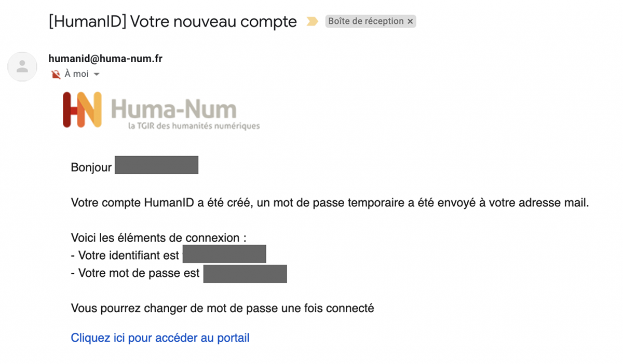Click the tagline la TGIR des humanités numériques
623x364 pixels.
[x=194, y=126]
